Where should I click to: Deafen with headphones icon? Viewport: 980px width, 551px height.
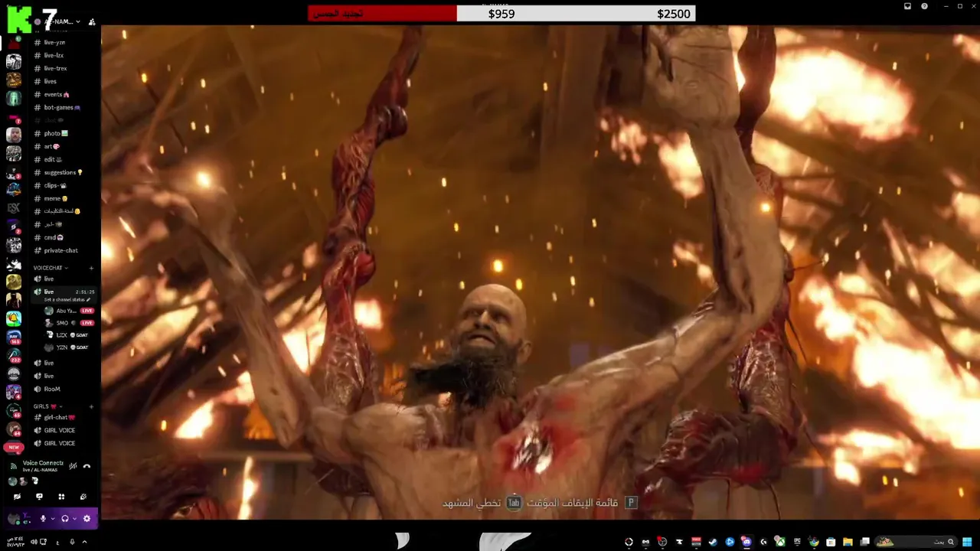click(65, 519)
